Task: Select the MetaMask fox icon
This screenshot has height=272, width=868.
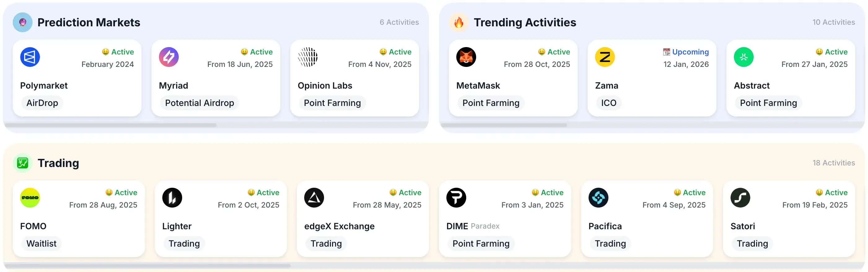Action: coord(466,57)
